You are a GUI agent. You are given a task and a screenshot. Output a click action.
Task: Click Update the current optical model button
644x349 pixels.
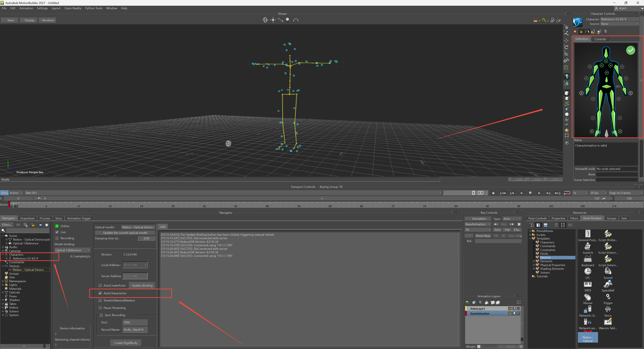[125, 233]
